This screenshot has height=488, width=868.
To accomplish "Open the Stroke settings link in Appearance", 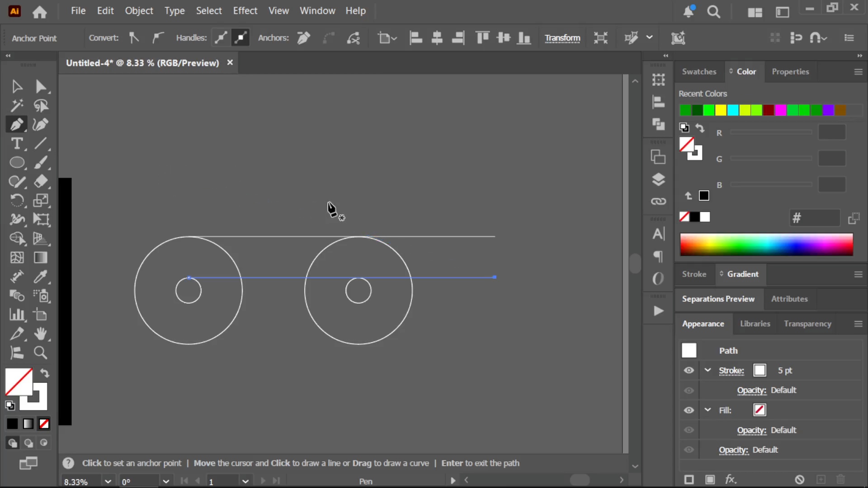I will 731,371.
